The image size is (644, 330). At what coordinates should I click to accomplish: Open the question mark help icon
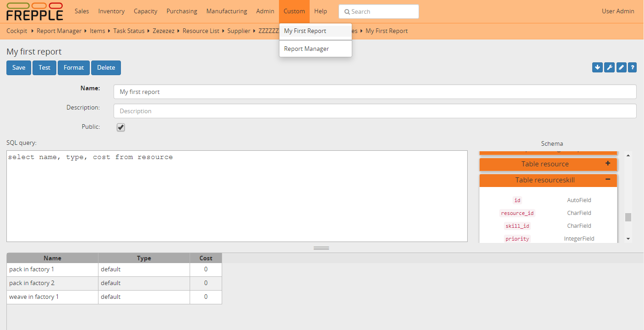(x=632, y=67)
